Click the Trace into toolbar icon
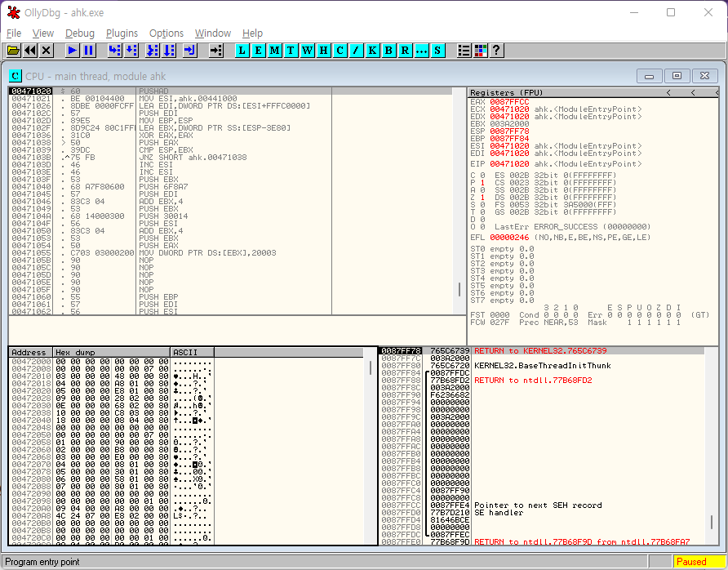Viewport: 728px width, 570px height. [152, 50]
